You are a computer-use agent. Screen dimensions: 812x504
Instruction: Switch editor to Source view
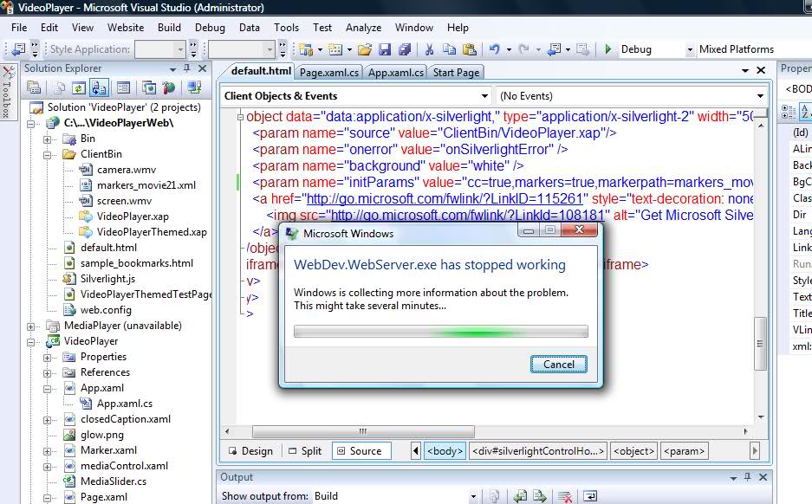click(360, 451)
